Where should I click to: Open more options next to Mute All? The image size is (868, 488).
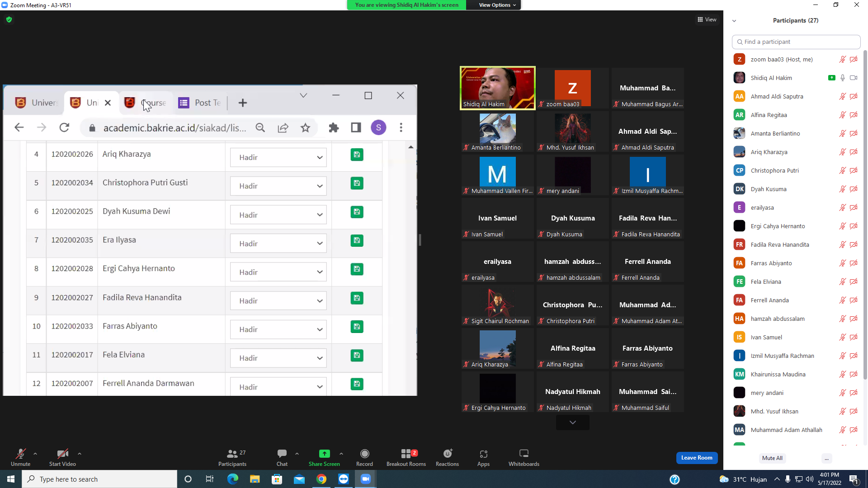click(826, 458)
